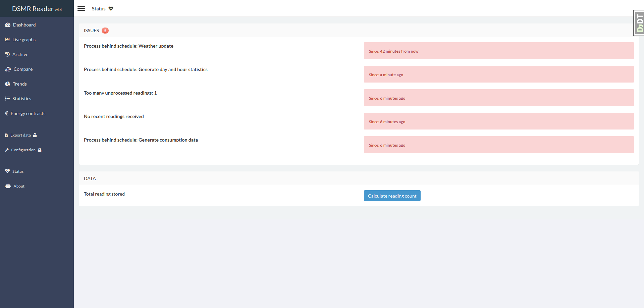Click the Status heartbeat icon in sidebar
The image size is (644, 308).
pos(7,171)
